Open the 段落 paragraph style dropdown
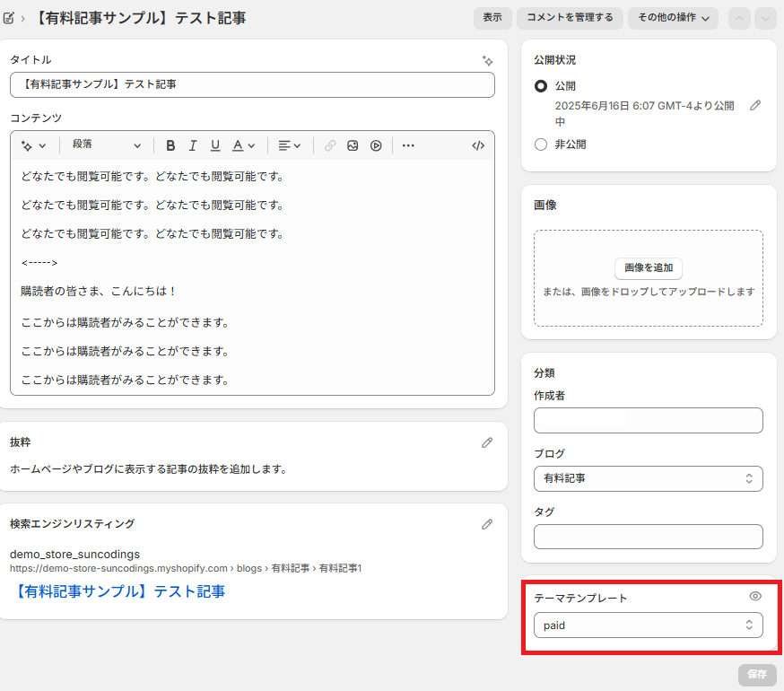784x691 pixels. (x=107, y=145)
